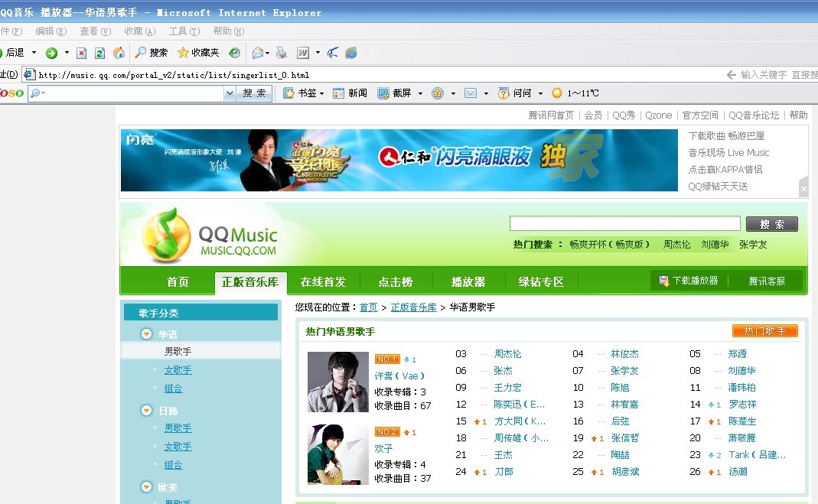Open the 女歌手 link under 华语

tap(178, 370)
